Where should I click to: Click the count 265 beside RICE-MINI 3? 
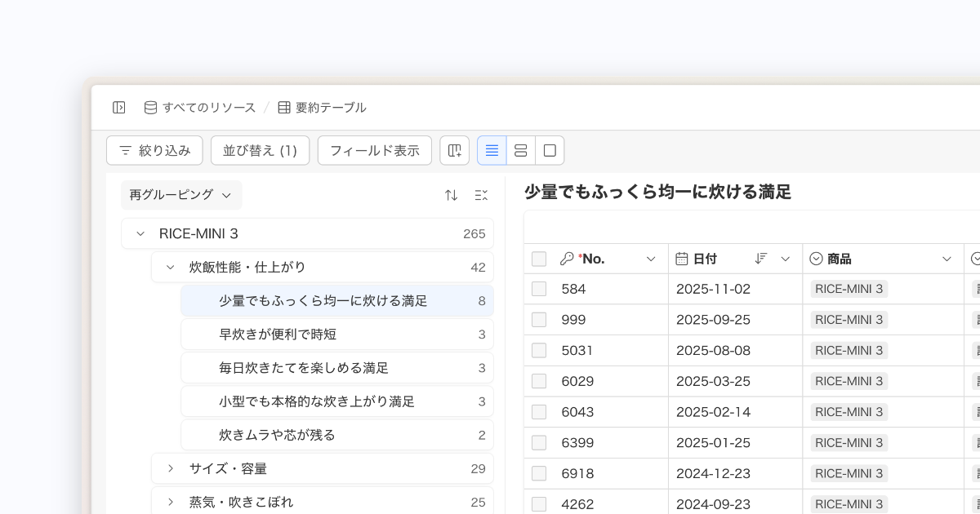474,233
